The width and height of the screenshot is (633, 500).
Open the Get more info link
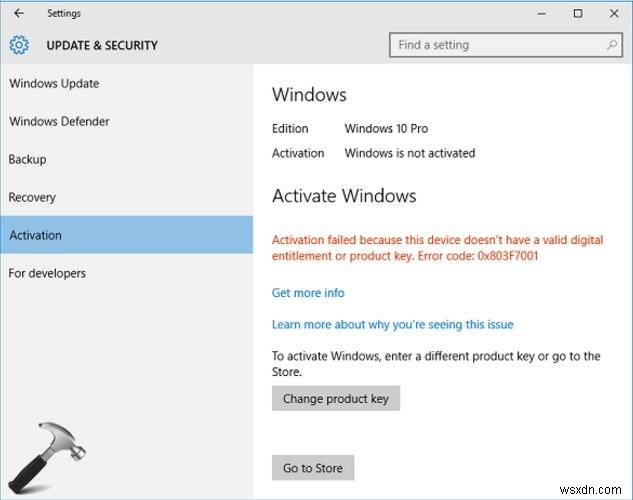tap(308, 293)
